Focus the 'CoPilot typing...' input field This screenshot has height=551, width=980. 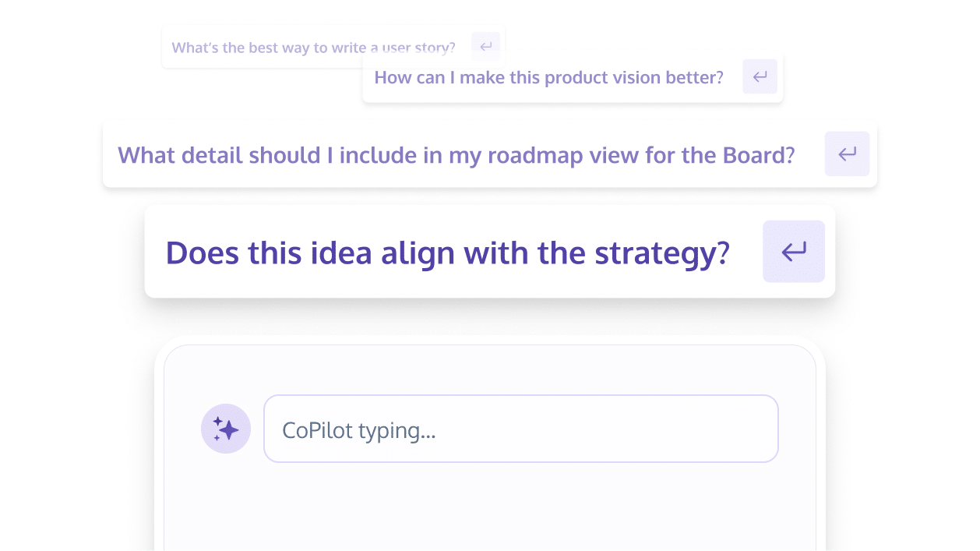pyautogui.click(x=520, y=429)
